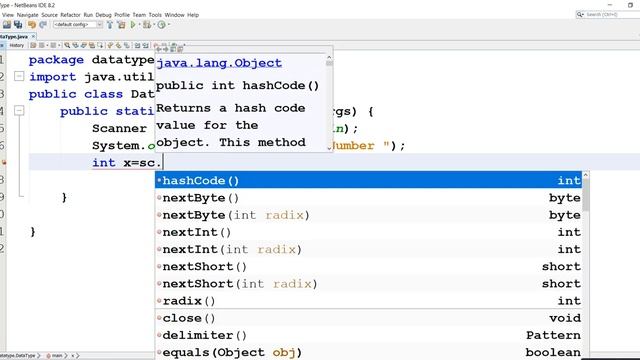
Task: Select nextInt(int radix) completion
Action: click(x=369, y=249)
